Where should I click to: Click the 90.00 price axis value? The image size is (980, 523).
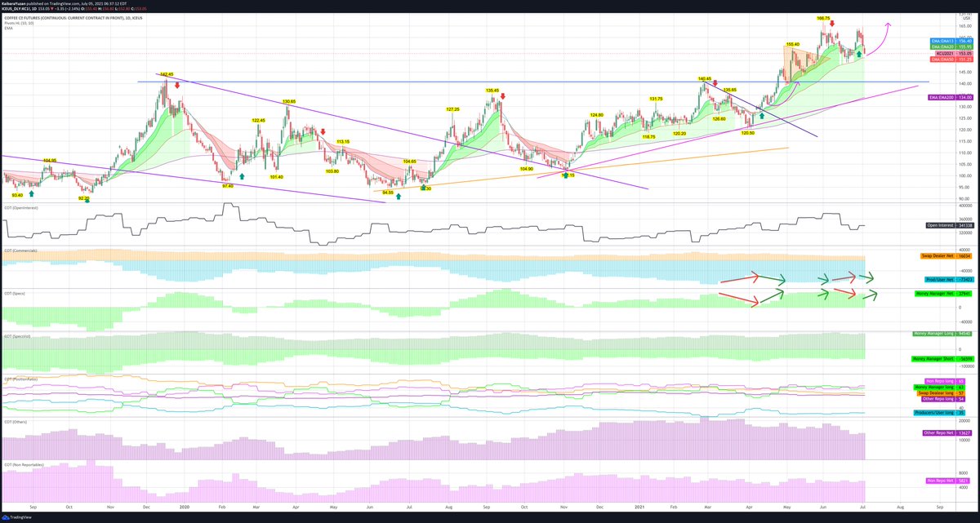964,198
